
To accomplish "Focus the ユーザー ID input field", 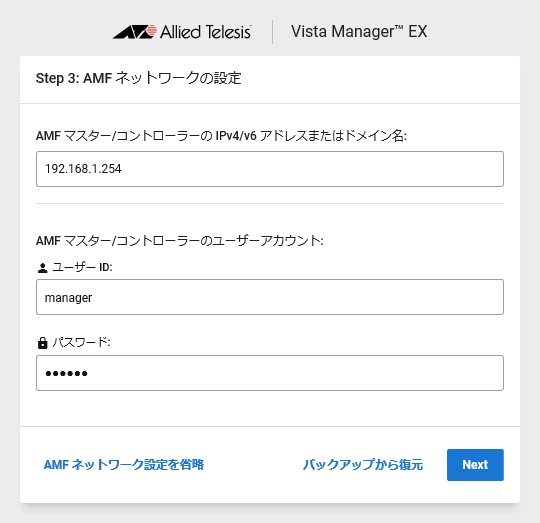I will coord(270,297).
